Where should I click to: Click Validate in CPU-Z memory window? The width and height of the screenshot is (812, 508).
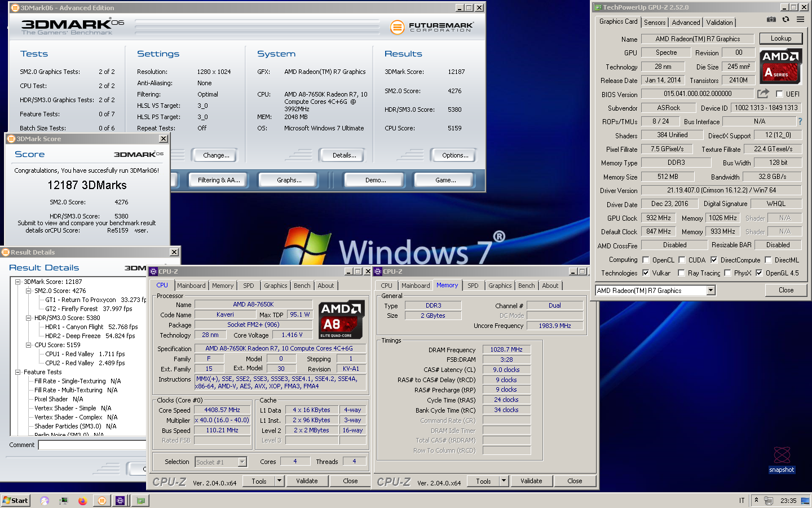pyautogui.click(x=531, y=481)
